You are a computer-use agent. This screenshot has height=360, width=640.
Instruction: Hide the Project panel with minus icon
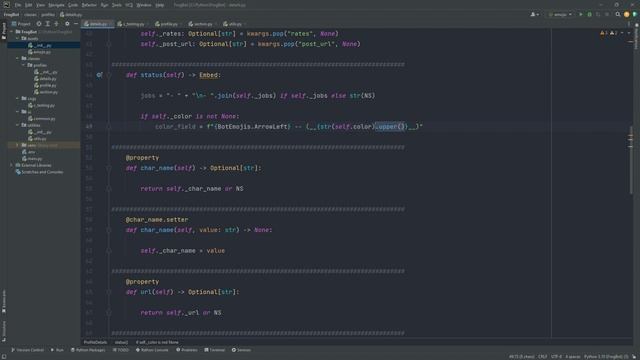[76, 24]
